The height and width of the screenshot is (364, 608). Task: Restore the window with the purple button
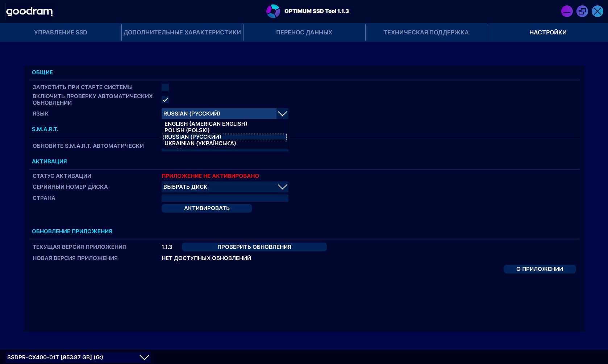582,11
